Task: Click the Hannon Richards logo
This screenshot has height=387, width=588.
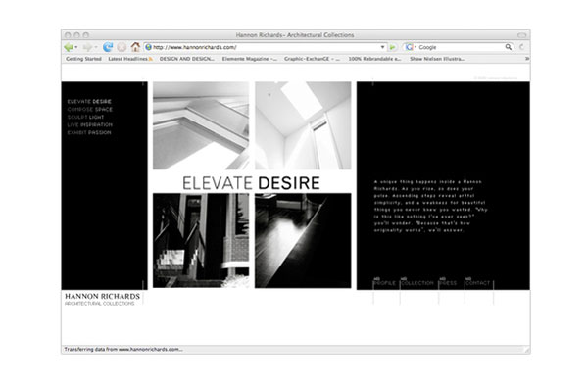Action: click(x=102, y=299)
